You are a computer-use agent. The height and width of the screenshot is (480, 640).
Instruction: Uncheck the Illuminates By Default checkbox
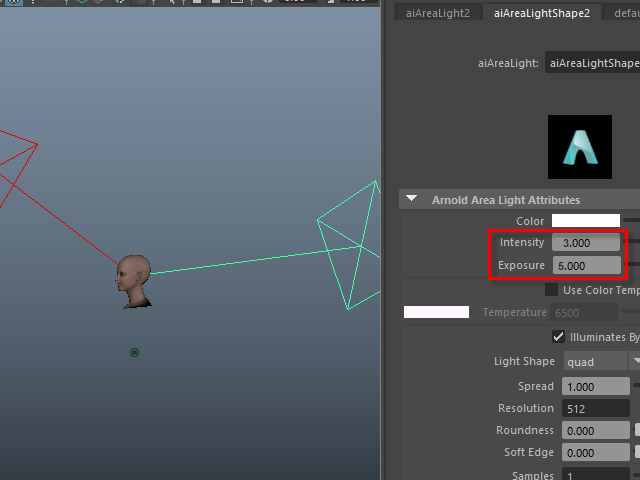pyautogui.click(x=559, y=337)
